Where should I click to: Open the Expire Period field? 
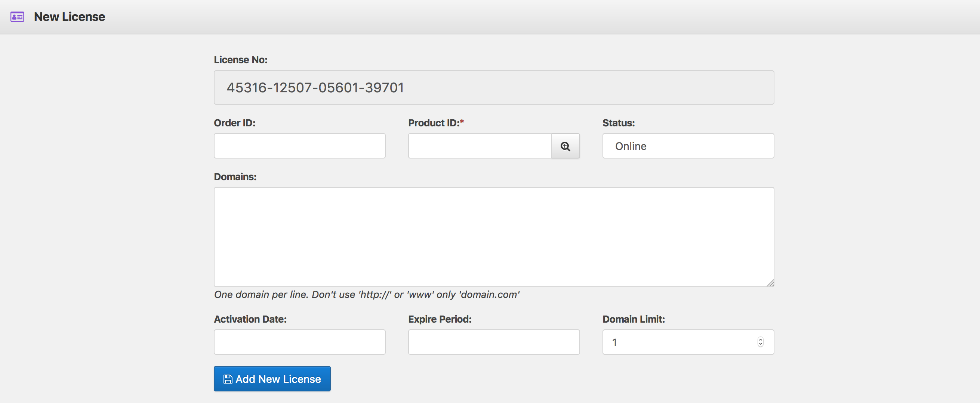(493, 342)
